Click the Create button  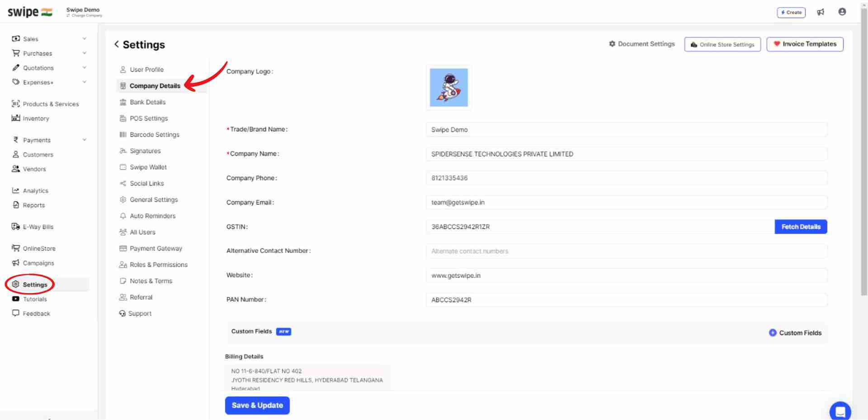click(791, 12)
